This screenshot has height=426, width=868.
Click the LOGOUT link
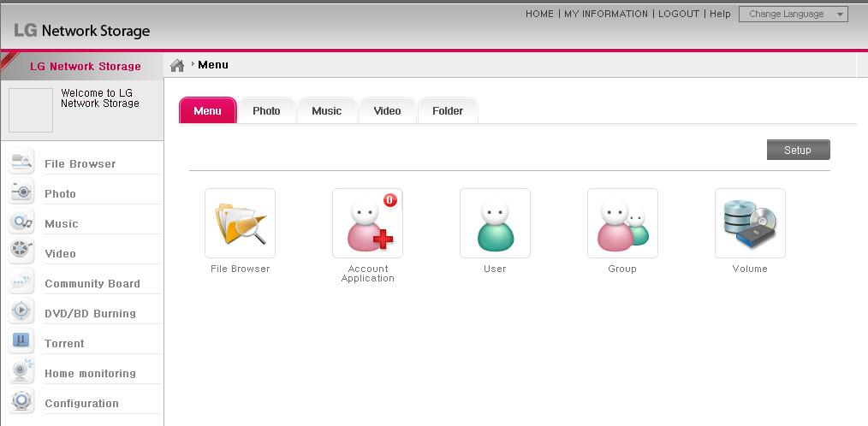679,14
